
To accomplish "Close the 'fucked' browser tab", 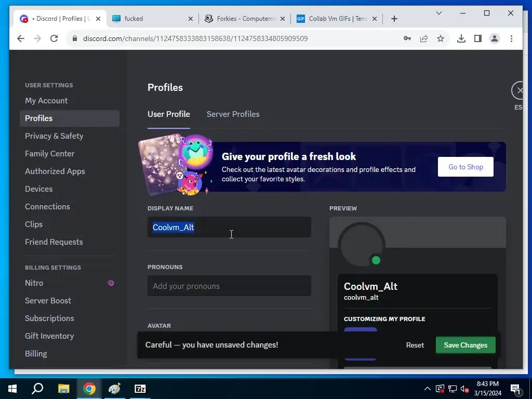I will [x=191, y=19].
